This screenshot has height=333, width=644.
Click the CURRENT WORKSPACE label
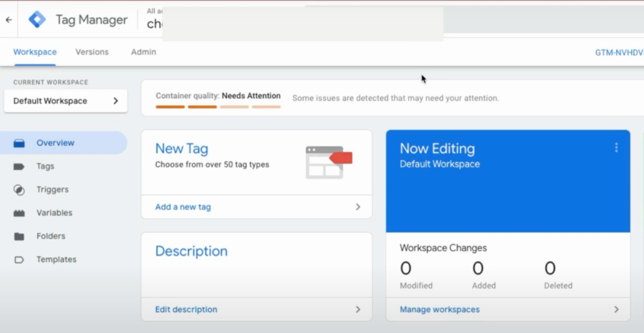[50, 82]
